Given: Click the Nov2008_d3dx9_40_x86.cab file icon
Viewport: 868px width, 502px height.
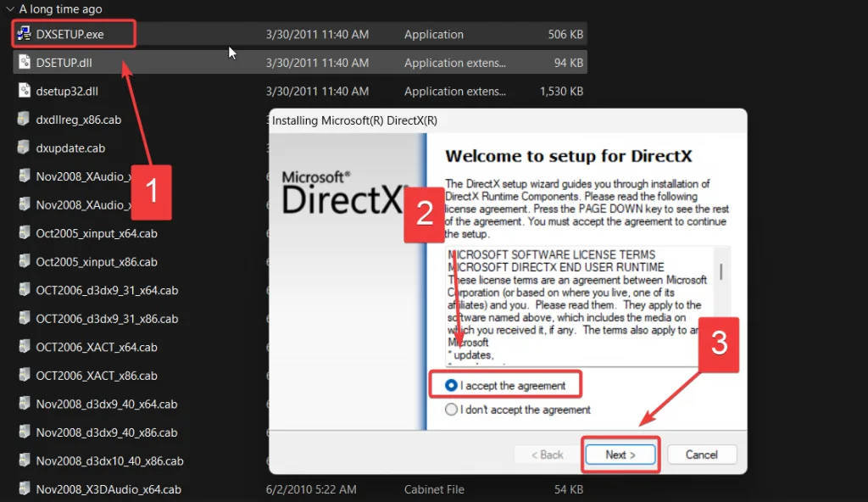Looking at the screenshot, I should [23, 432].
